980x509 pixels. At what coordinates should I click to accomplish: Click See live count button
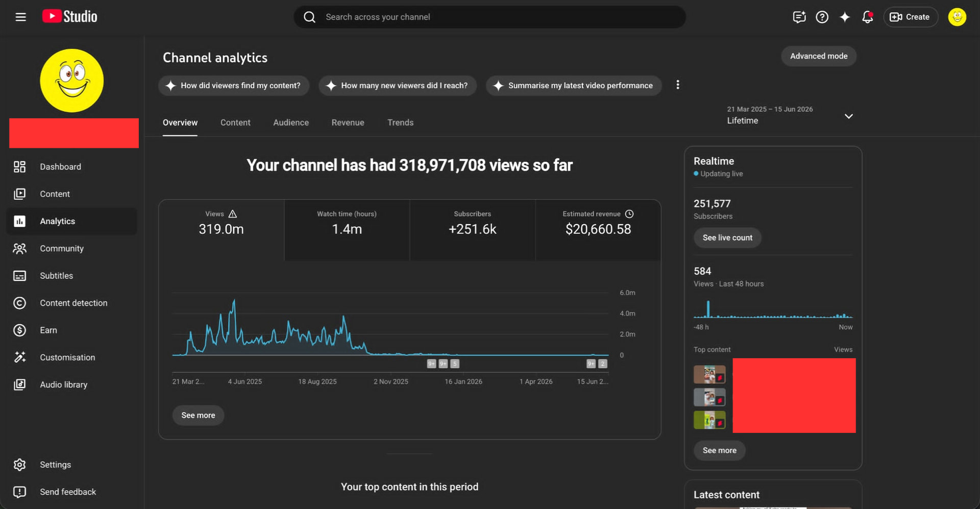coord(727,238)
